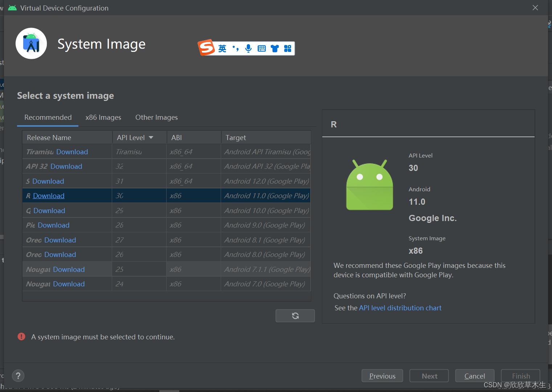Open the API level distribution chart link

tap(400, 308)
